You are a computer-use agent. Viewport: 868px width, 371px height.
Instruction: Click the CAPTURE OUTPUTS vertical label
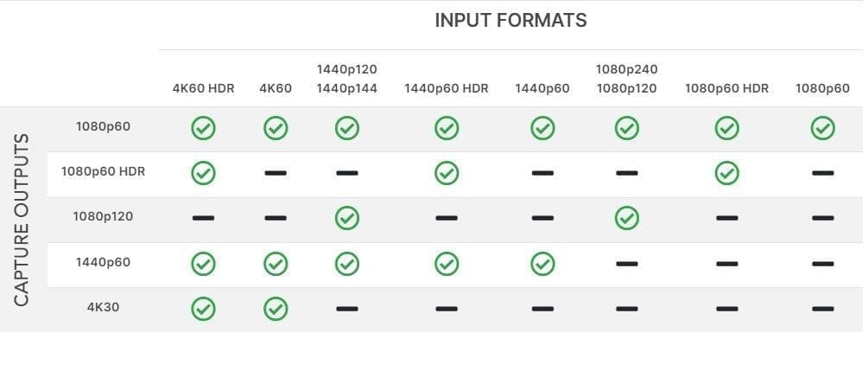pos(22,219)
